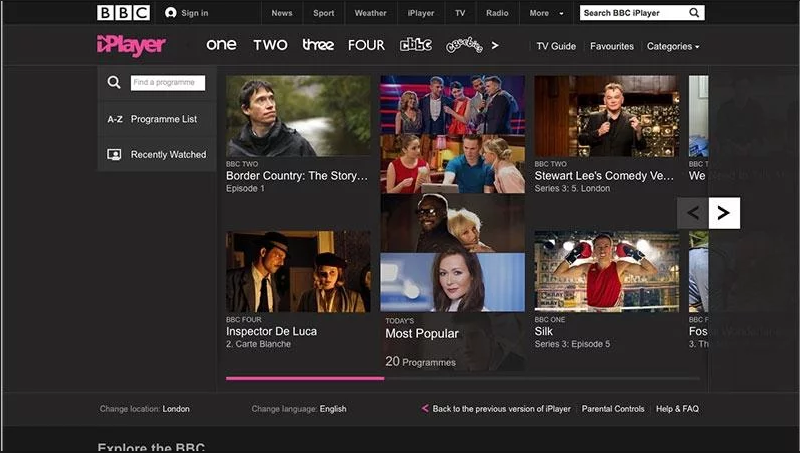
Task: Select the BBC One channel logo
Action: (221, 45)
